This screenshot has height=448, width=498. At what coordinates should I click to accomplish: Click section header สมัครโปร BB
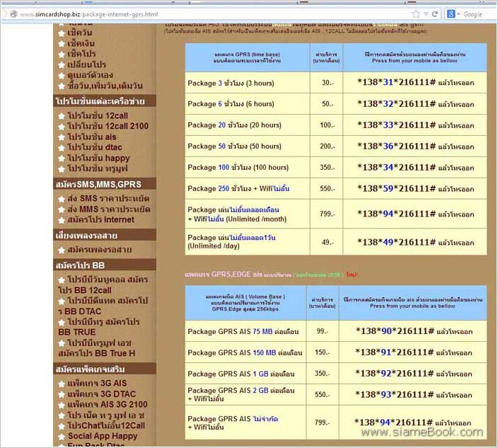tap(105, 265)
